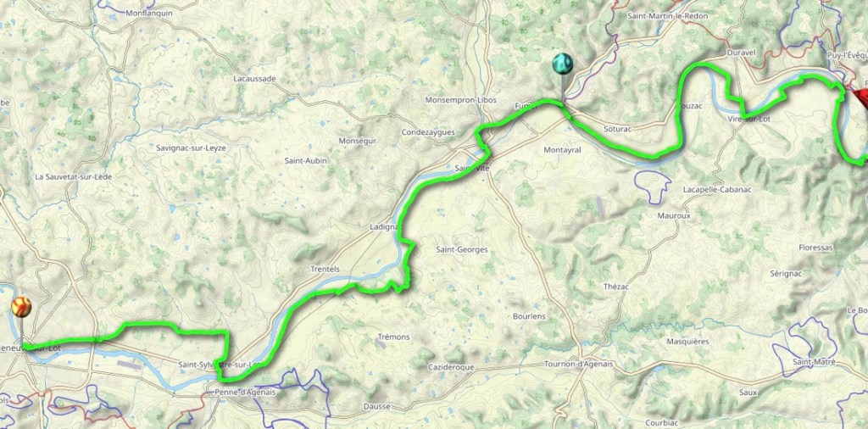Select the Montayral place label
Viewport: 868px width, 429px height.
click(x=563, y=150)
